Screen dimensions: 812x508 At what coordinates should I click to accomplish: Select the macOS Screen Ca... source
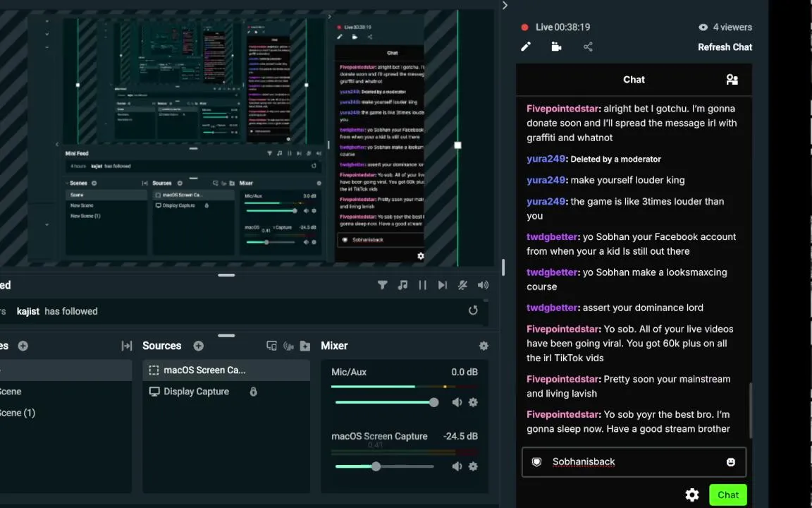point(226,370)
